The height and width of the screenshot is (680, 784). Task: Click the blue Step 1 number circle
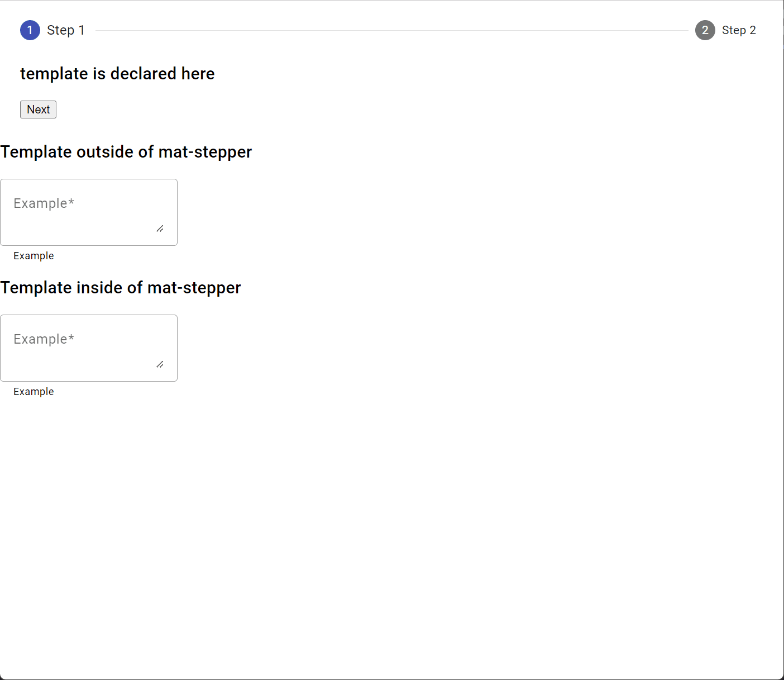30,30
